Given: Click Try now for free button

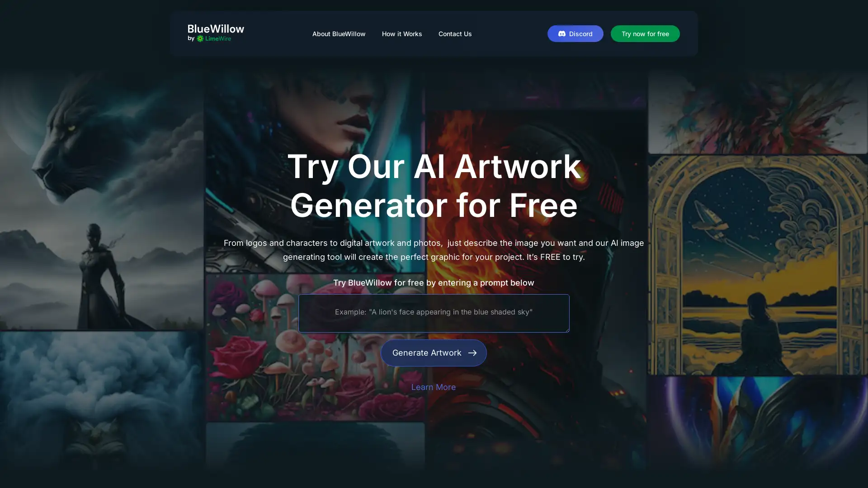Looking at the screenshot, I should tap(645, 33).
